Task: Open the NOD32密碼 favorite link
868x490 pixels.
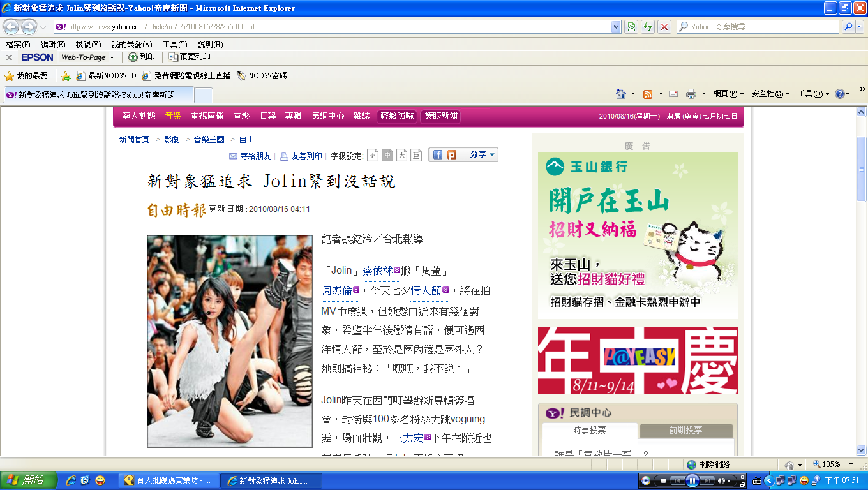Action: pos(262,76)
